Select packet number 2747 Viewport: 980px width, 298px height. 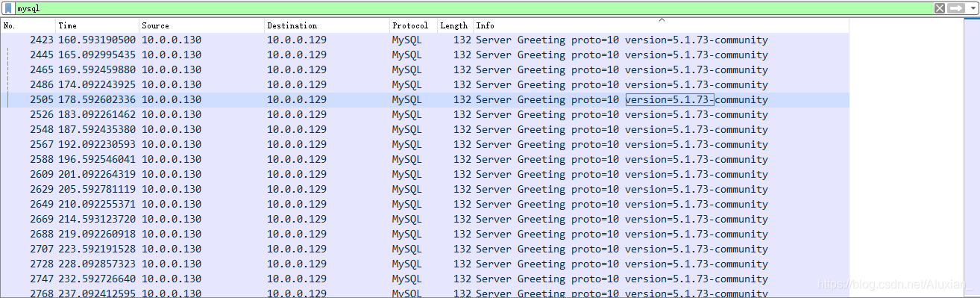[x=424, y=279]
